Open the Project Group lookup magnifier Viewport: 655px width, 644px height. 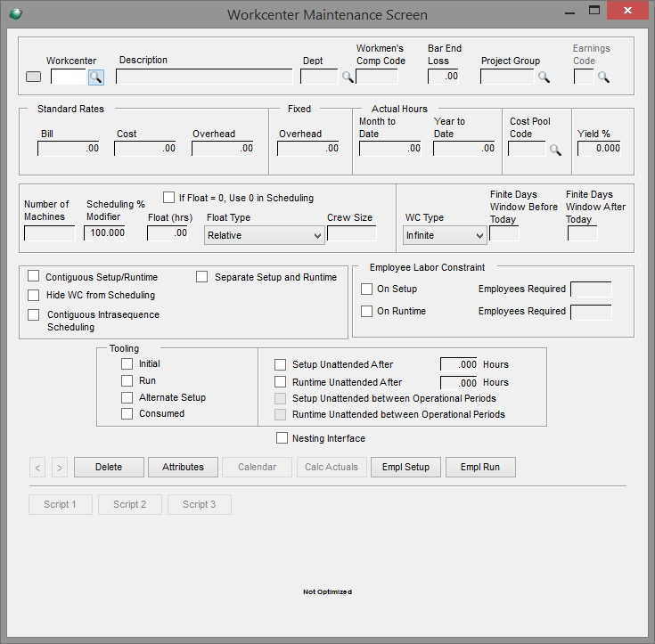tap(544, 77)
